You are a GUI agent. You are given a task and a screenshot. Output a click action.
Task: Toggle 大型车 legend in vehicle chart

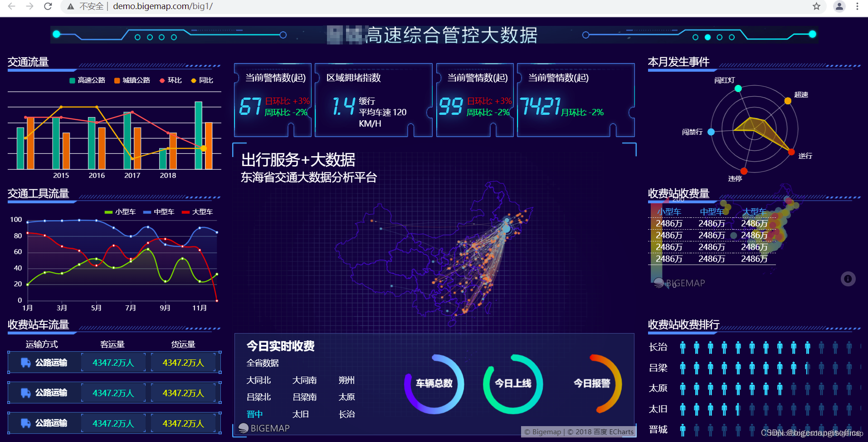click(197, 212)
